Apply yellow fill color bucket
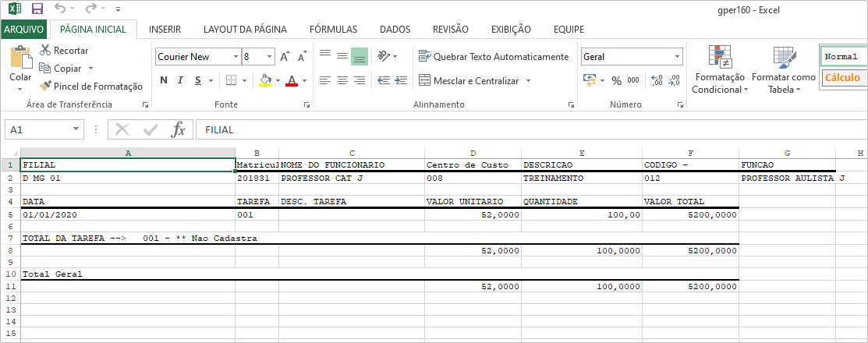 (265, 81)
